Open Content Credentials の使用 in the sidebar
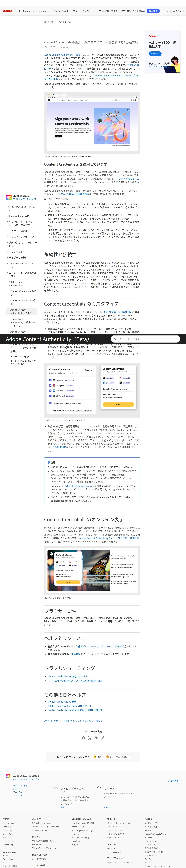 click(x=23, y=302)
